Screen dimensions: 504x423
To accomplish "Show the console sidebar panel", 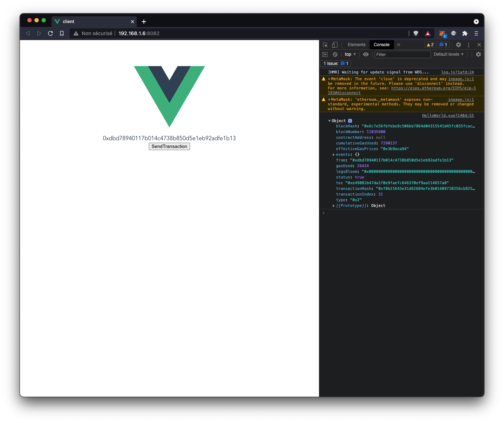I will pos(325,54).
